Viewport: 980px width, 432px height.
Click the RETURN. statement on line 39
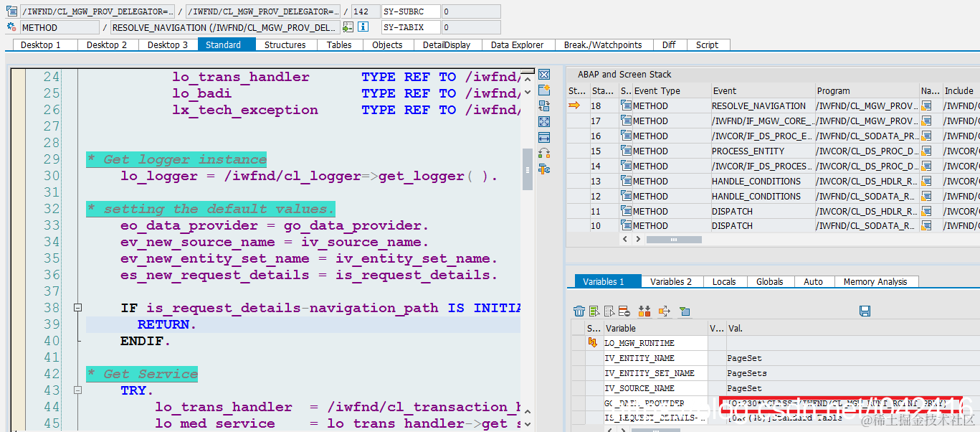pos(166,324)
